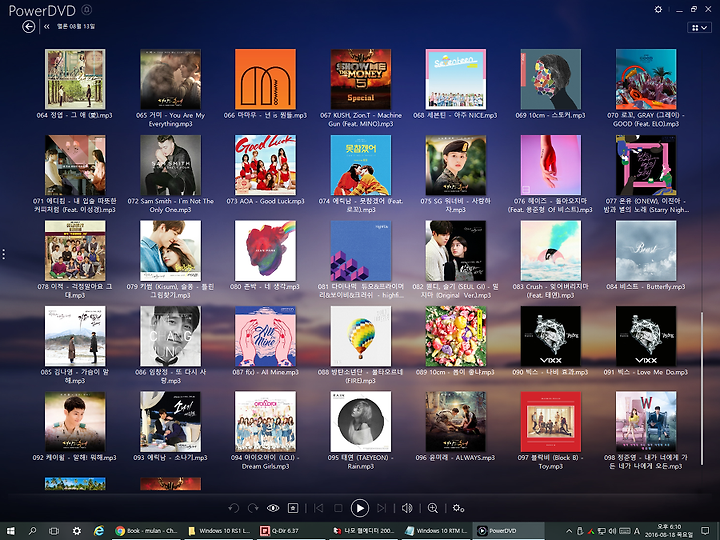This screenshot has width=720, height=540.
Task: Click the file name 075 SG 워너비 - 사랑하자.mp3
Action: 456,205
